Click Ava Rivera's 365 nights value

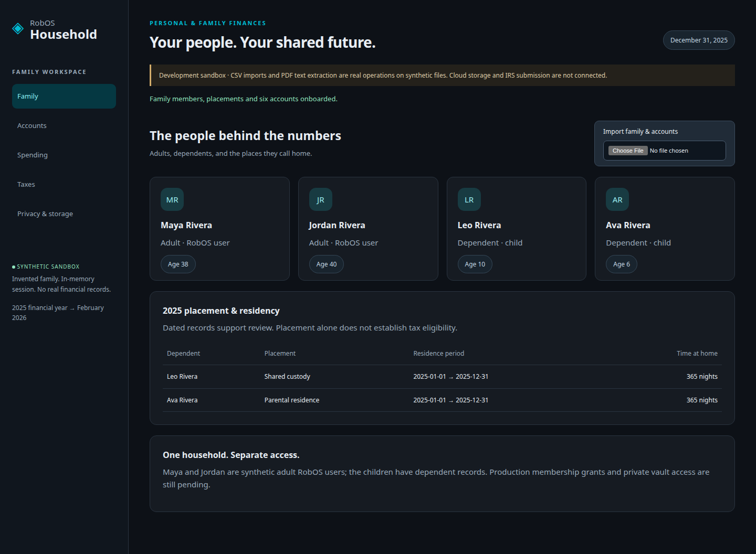tap(702, 400)
